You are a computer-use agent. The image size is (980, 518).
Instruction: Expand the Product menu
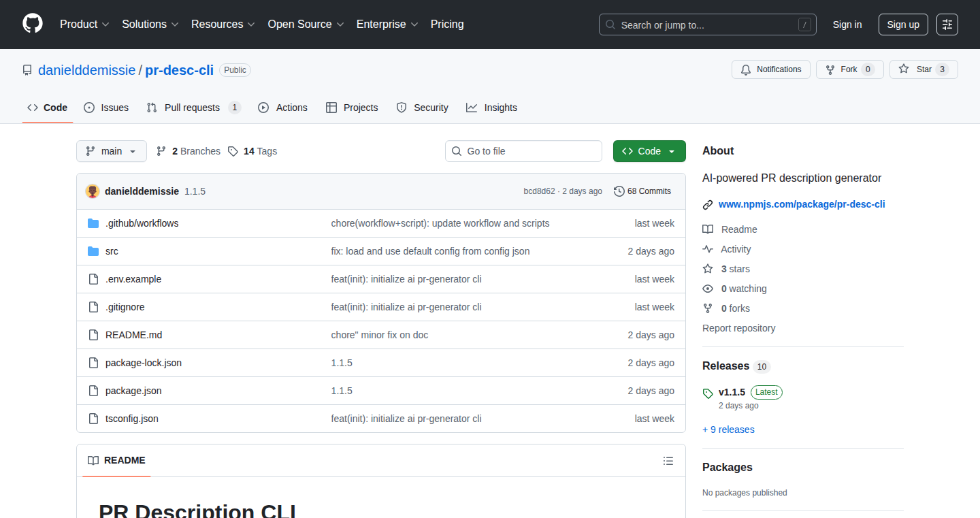coord(84,24)
